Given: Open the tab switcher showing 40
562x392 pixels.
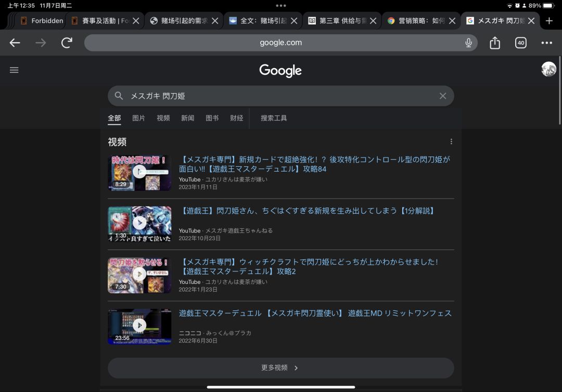Looking at the screenshot, I should pos(520,43).
